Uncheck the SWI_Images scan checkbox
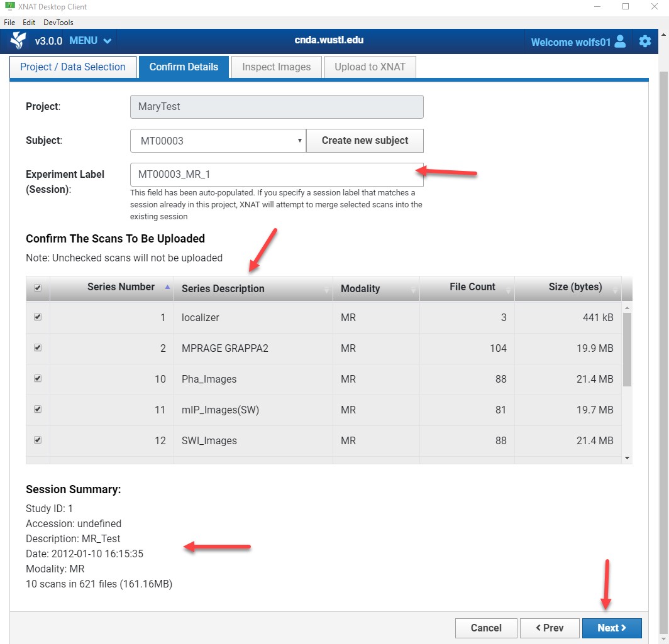The image size is (669, 644). point(38,440)
